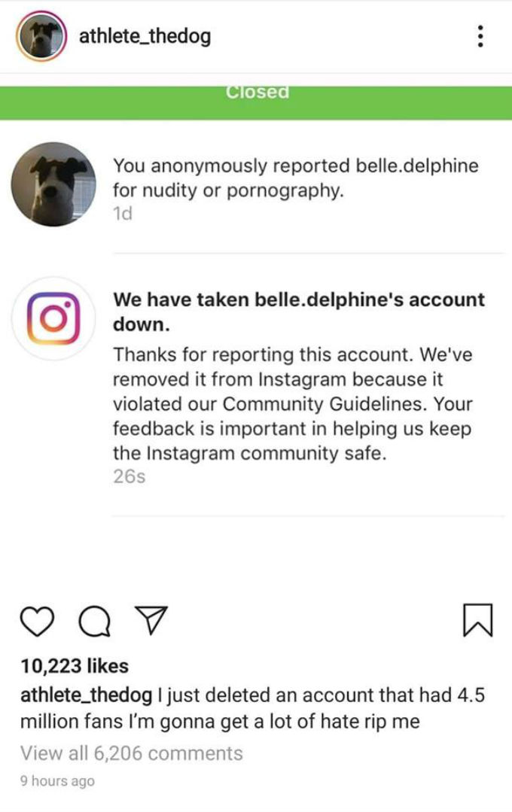Viewport: 512px width, 812px height.
Task: Open the three-dot post options menu
Action: (x=480, y=35)
